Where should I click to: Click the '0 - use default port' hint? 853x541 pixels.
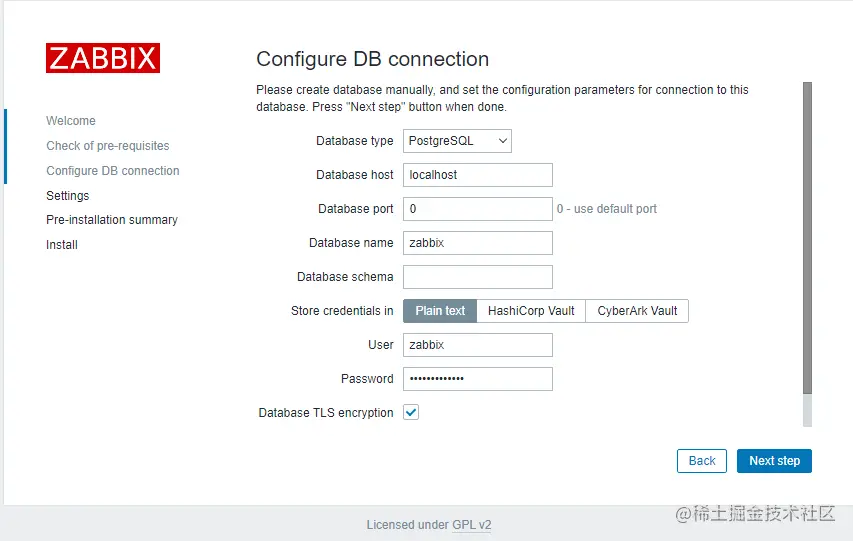(607, 209)
